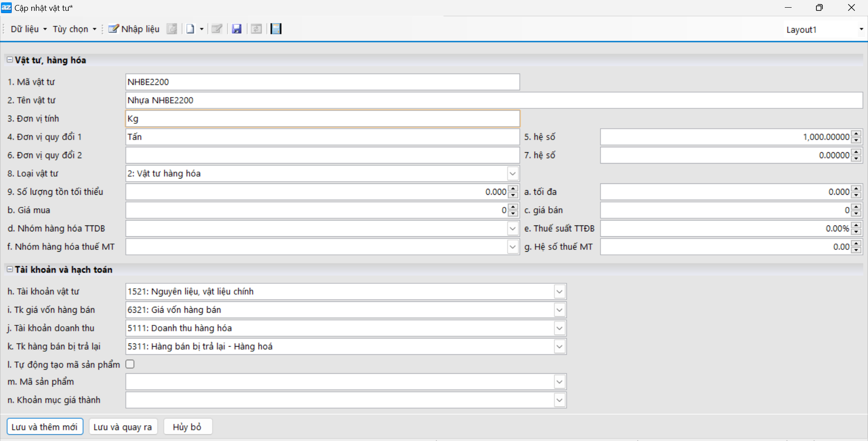Viewport: 868px width, 441px height.
Task: Expand the Tài khoản vật tư dropdown
Action: tap(559, 291)
